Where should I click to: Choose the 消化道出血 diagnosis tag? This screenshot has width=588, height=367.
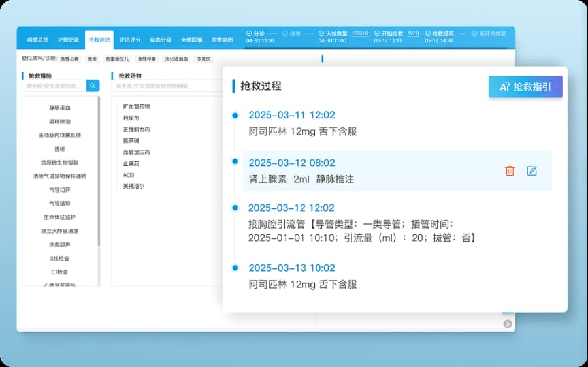tap(176, 59)
